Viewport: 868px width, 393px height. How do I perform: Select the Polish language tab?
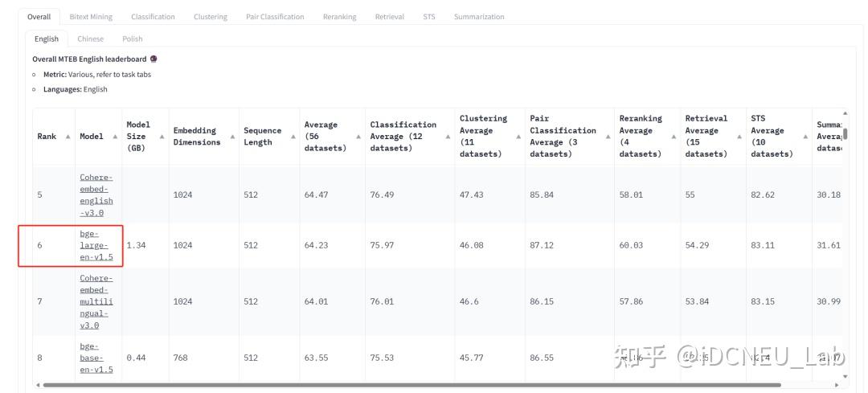point(133,39)
